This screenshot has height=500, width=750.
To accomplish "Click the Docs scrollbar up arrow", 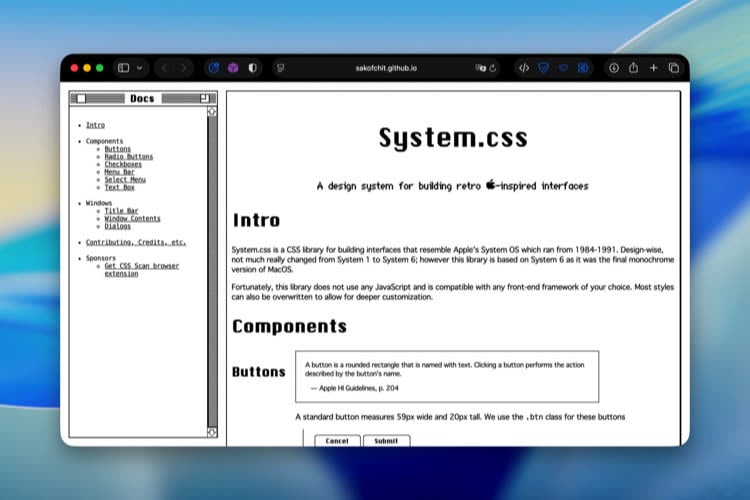I will pos(212,112).
